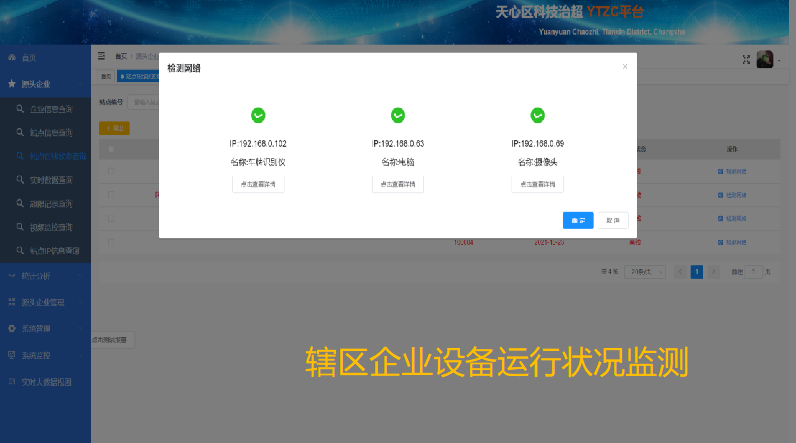Click green check icon for IP 192.168.0.102
The height and width of the screenshot is (443, 796).
(x=258, y=115)
